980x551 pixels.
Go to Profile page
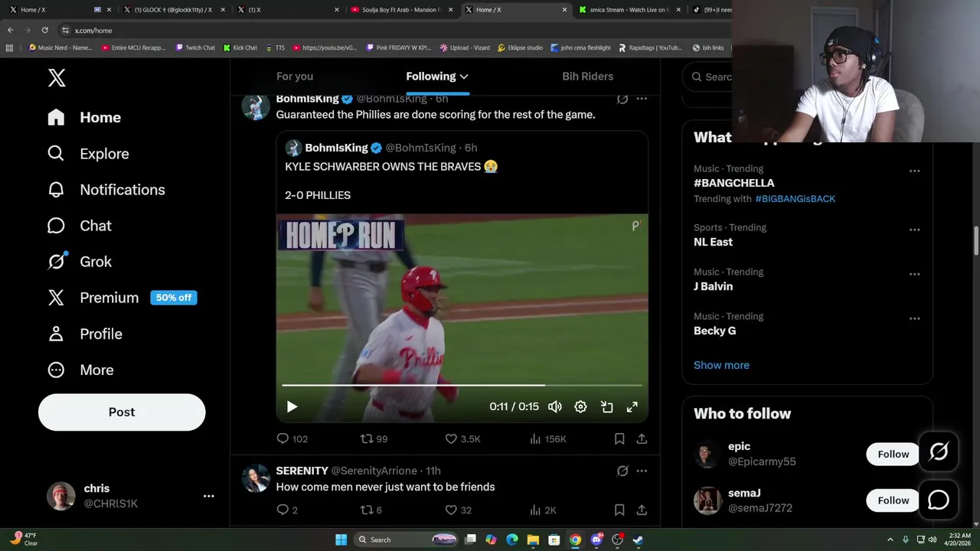[84, 334]
